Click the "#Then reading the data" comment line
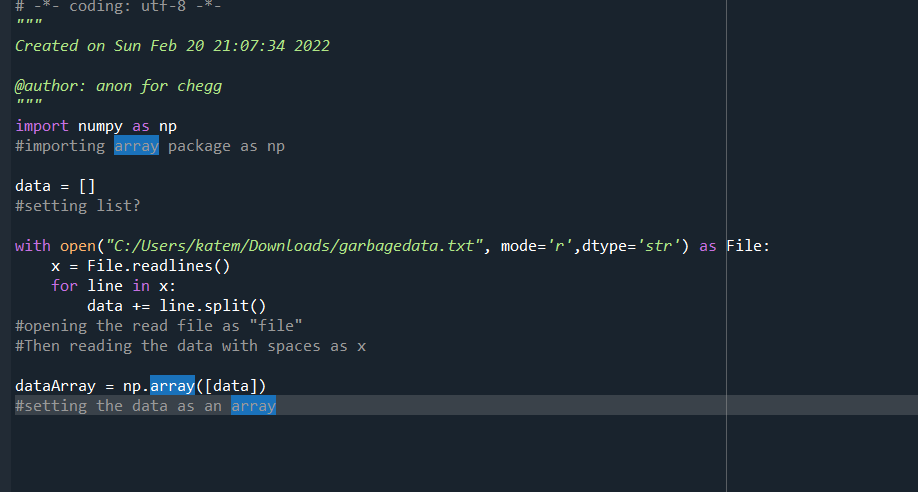 [190, 346]
